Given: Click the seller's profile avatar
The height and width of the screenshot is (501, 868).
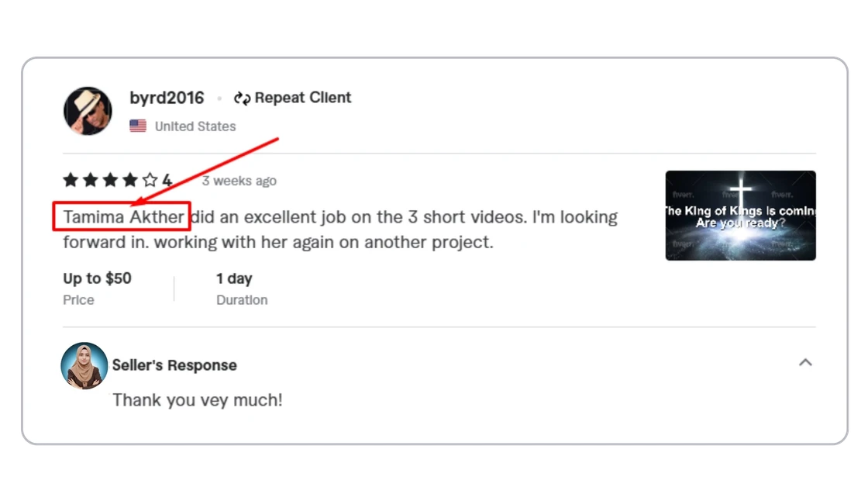Looking at the screenshot, I should click(x=84, y=366).
